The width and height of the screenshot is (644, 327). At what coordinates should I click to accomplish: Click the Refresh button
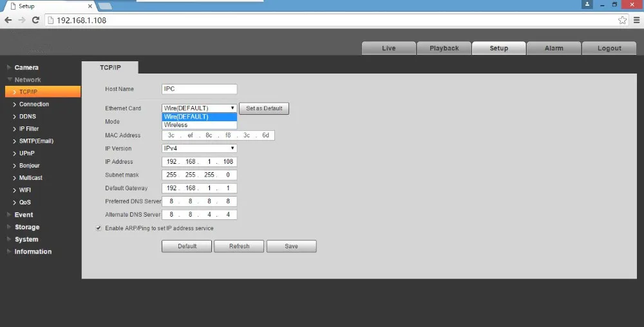click(239, 246)
